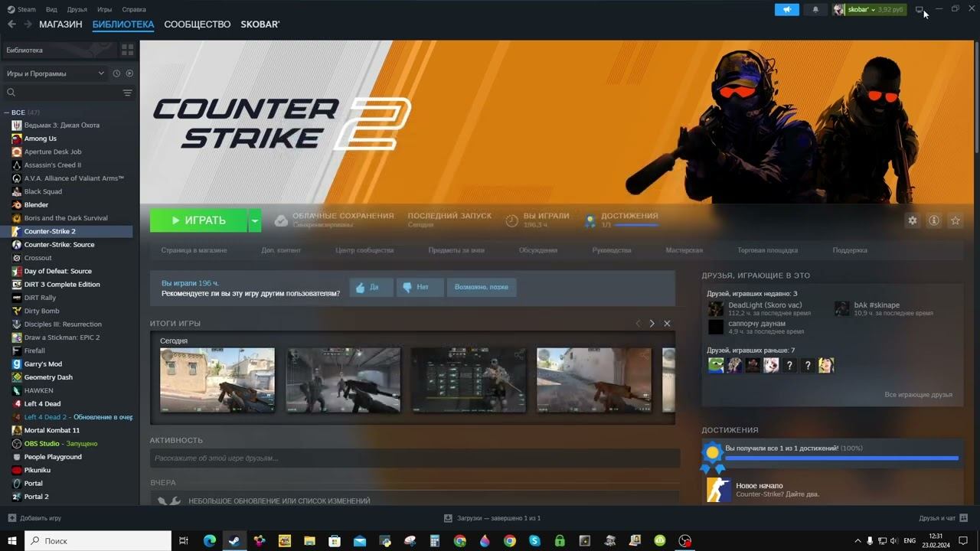This screenshot has width=980, height=551.
Task: Go to МАГАЗИН tab
Action: point(60,24)
